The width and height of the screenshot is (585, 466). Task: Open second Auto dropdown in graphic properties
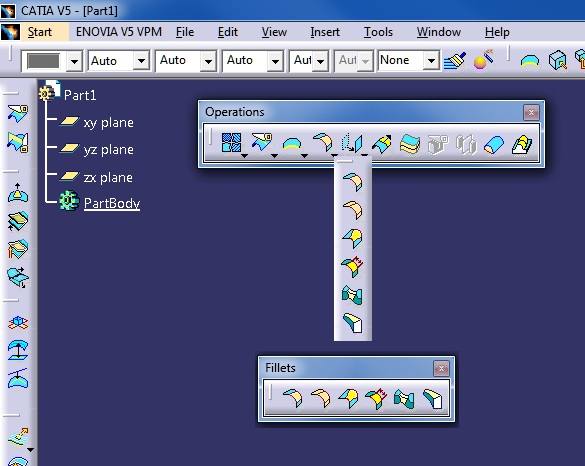[x=208, y=60]
